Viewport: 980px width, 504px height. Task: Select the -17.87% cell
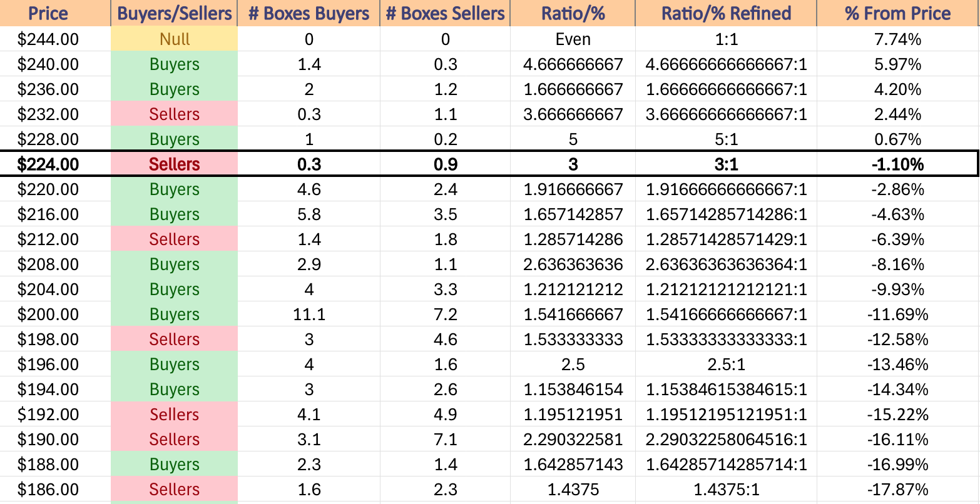click(x=898, y=490)
